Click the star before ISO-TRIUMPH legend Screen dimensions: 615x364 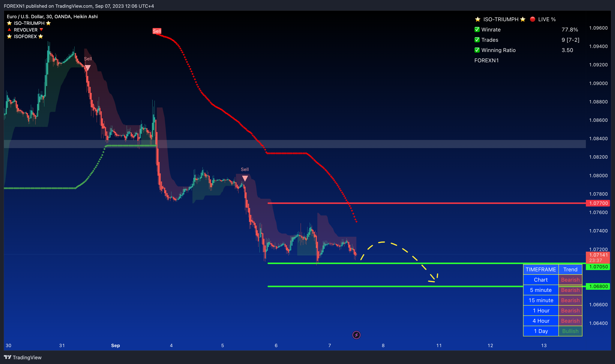click(9, 23)
